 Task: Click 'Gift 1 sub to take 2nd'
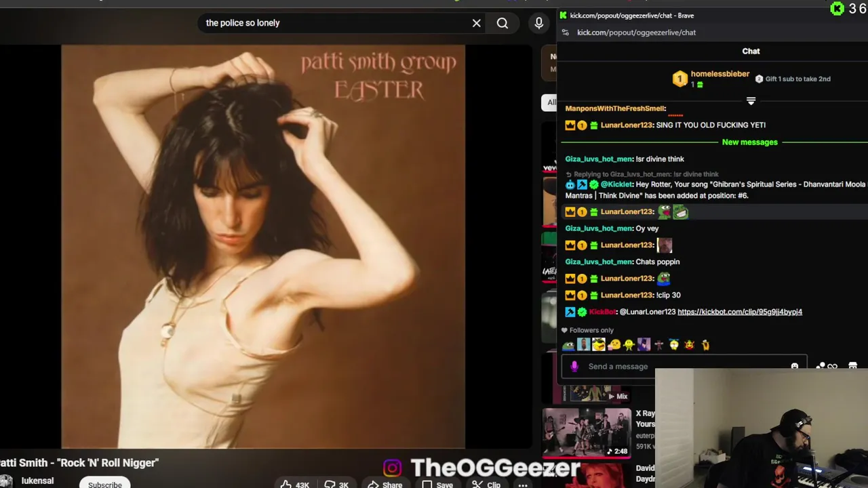tap(793, 79)
